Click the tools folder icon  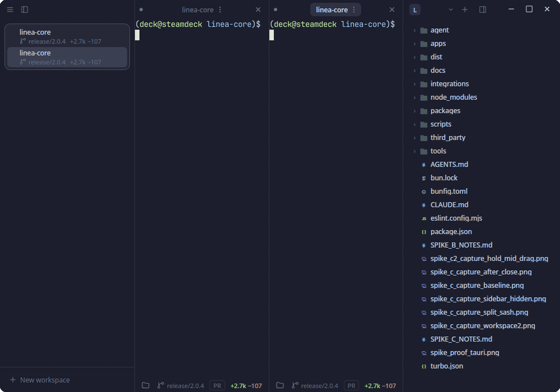click(x=424, y=151)
